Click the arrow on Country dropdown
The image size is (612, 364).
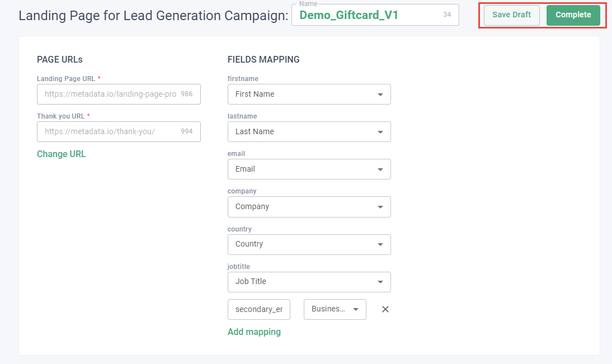click(380, 244)
